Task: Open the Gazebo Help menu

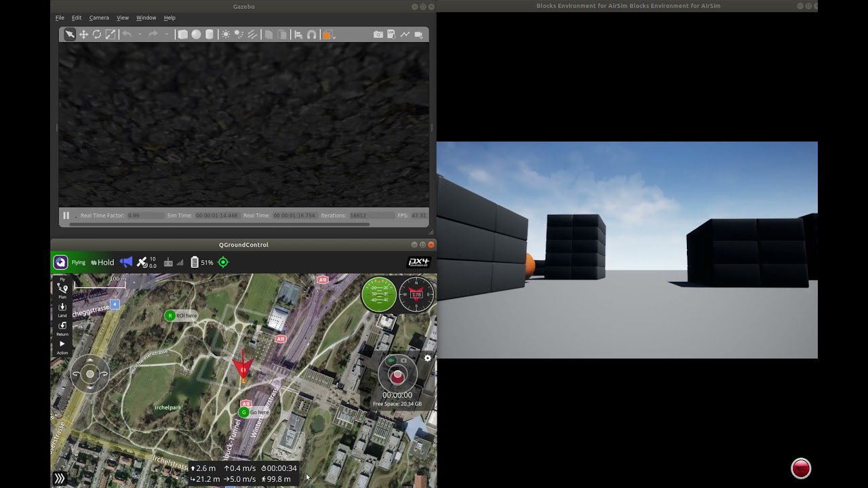Action: pyautogui.click(x=170, y=18)
